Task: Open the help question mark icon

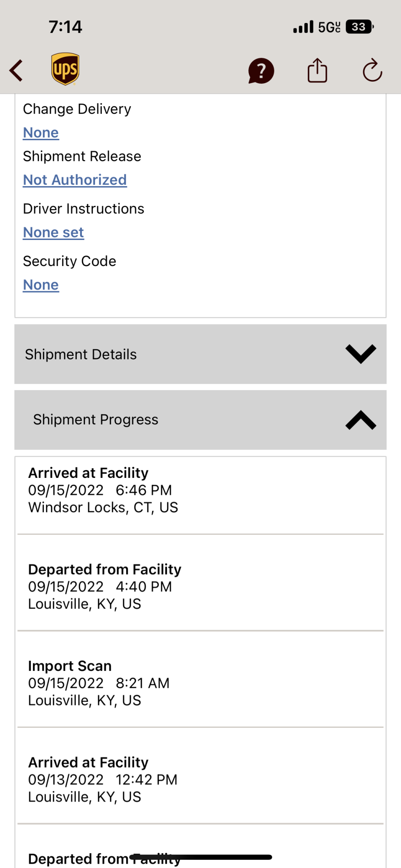Action: pyautogui.click(x=261, y=71)
